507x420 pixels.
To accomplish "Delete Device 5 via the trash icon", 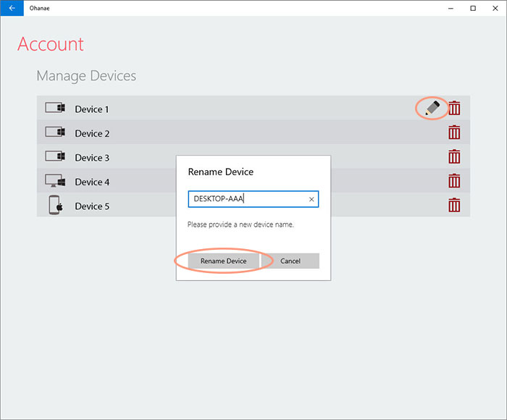I will [454, 205].
